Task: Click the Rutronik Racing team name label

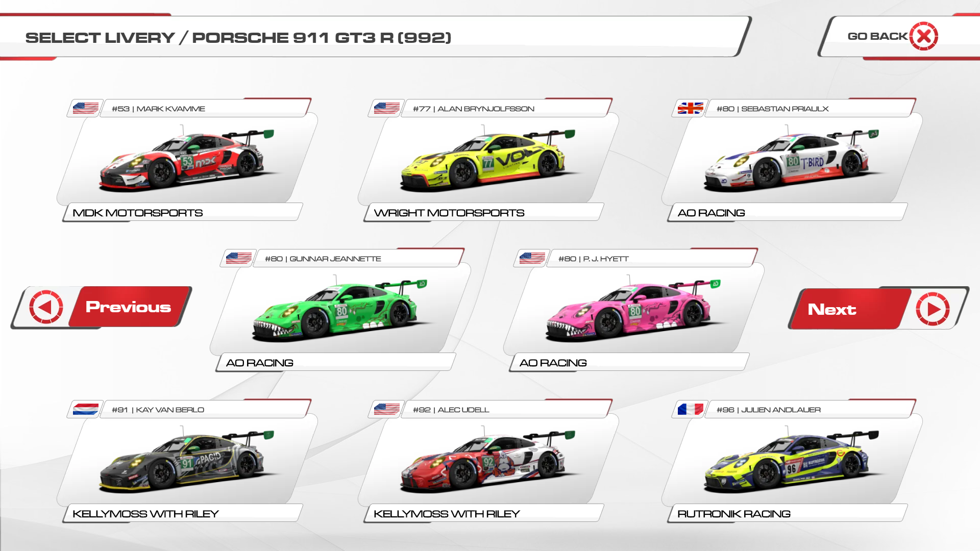Action: (733, 514)
